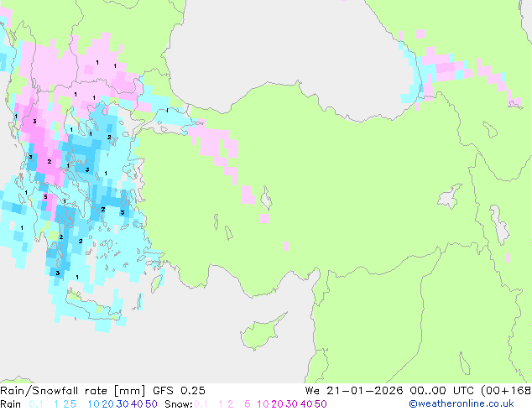This screenshot has height=411, width=532.
Task: Click the '(00+168' forecast offset text
Action: (x=506, y=391)
